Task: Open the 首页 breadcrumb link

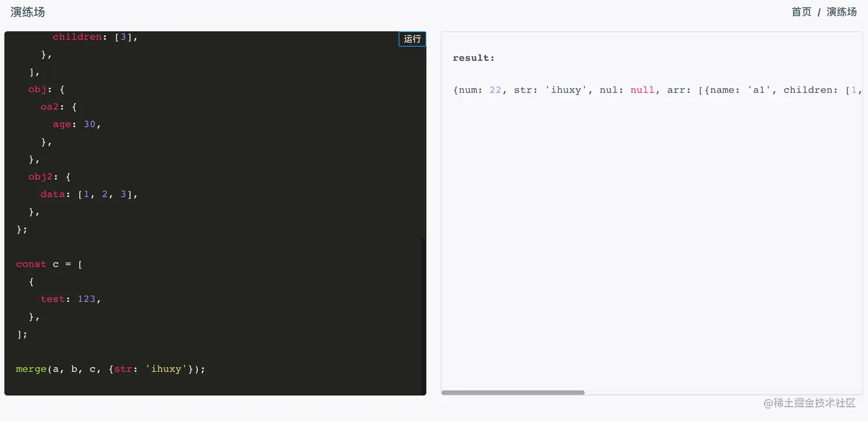Action: (x=801, y=12)
